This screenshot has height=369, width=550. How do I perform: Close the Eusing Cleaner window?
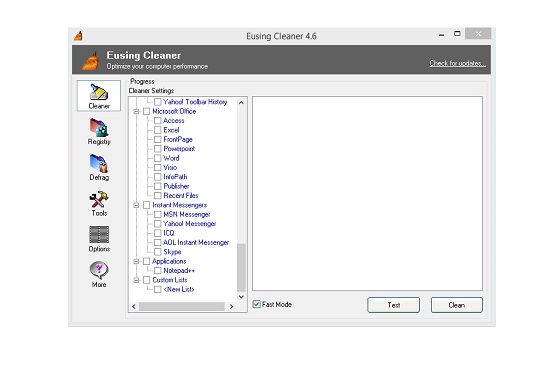[x=478, y=34]
